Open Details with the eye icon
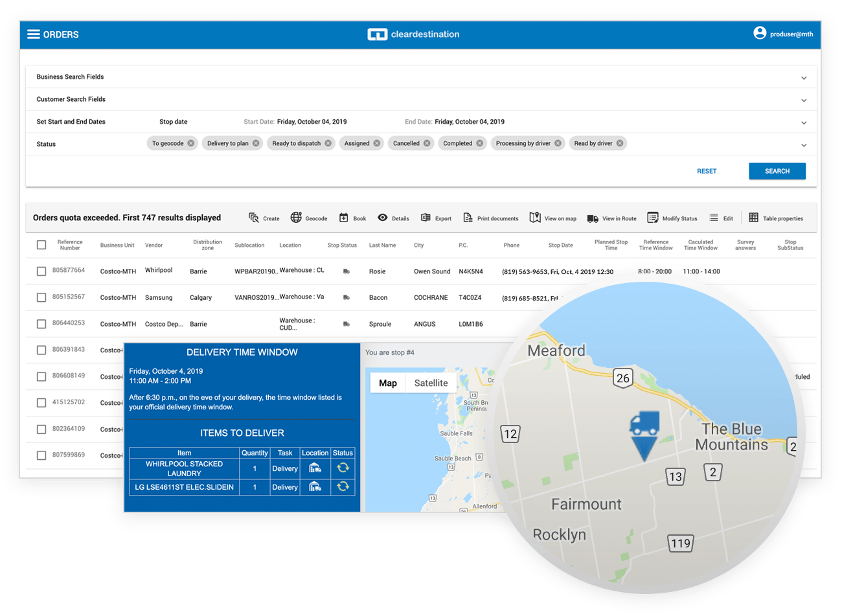This screenshot has height=616, width=842. [383, 218]
